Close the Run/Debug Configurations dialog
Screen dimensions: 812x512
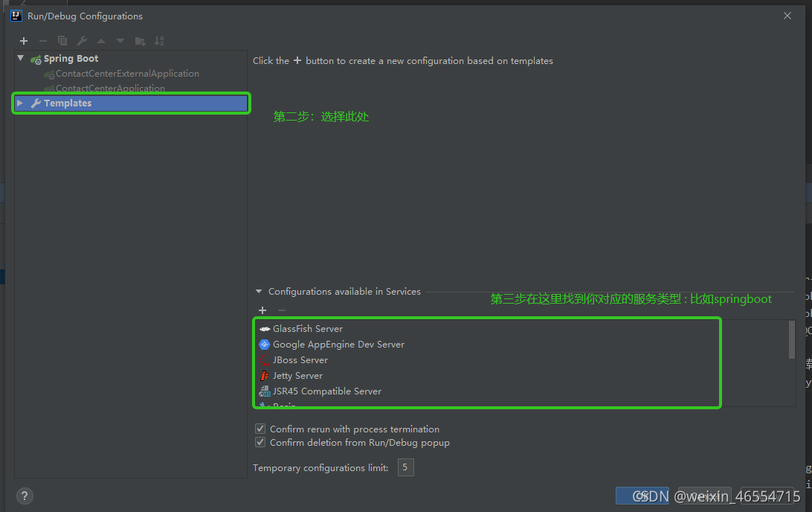[787, 16]
